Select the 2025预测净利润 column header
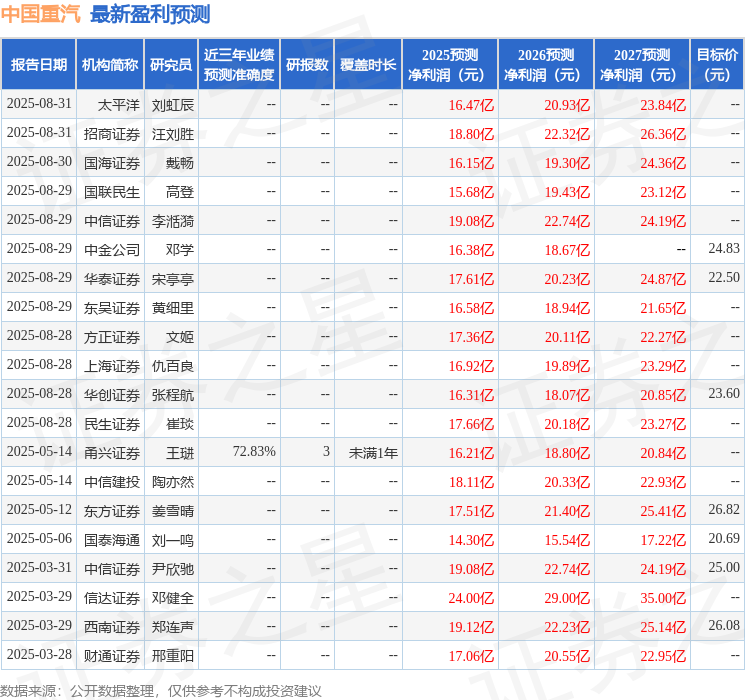Image resolution: width=745 pixels, height=700 pixels. [450, 65]
